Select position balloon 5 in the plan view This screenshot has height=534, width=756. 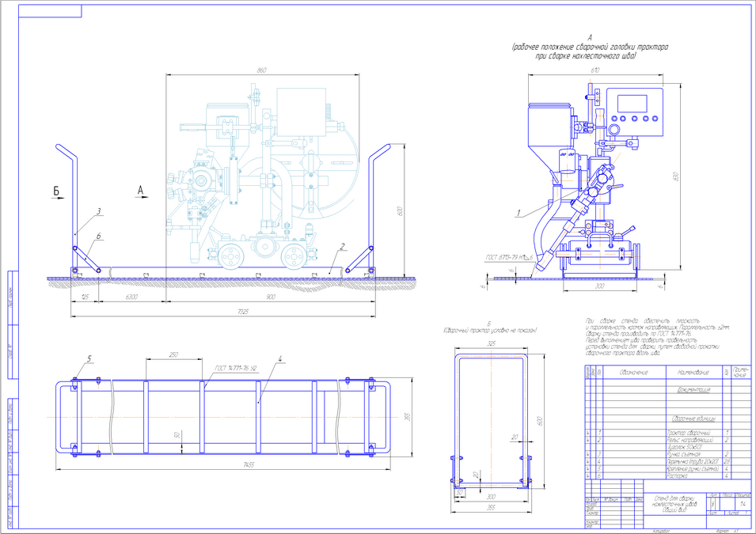(x=89, y=358)
